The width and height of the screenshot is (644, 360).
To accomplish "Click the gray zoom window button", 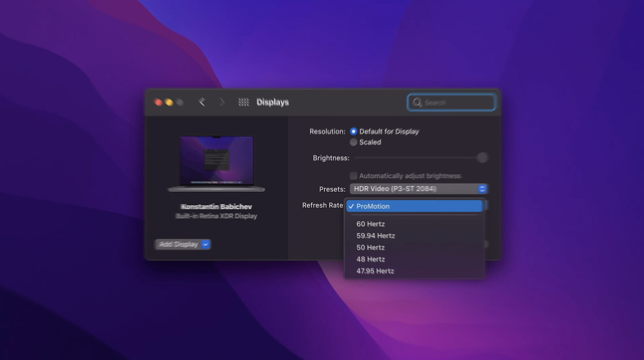I will [x=180, y=102].
